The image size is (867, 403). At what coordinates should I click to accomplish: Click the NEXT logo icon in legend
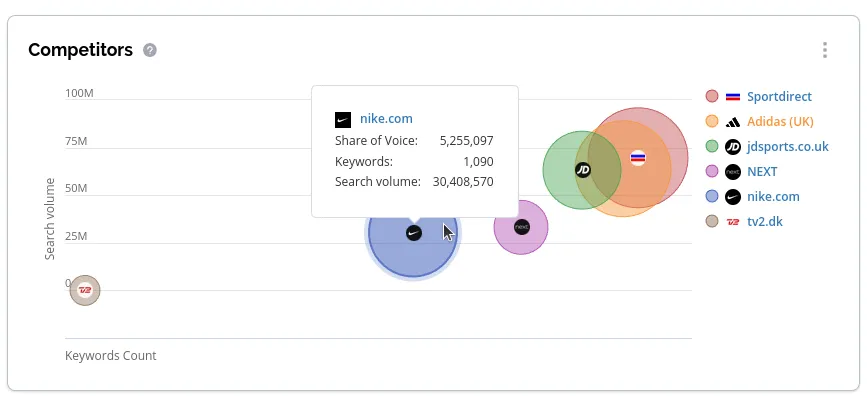point(732,172)
